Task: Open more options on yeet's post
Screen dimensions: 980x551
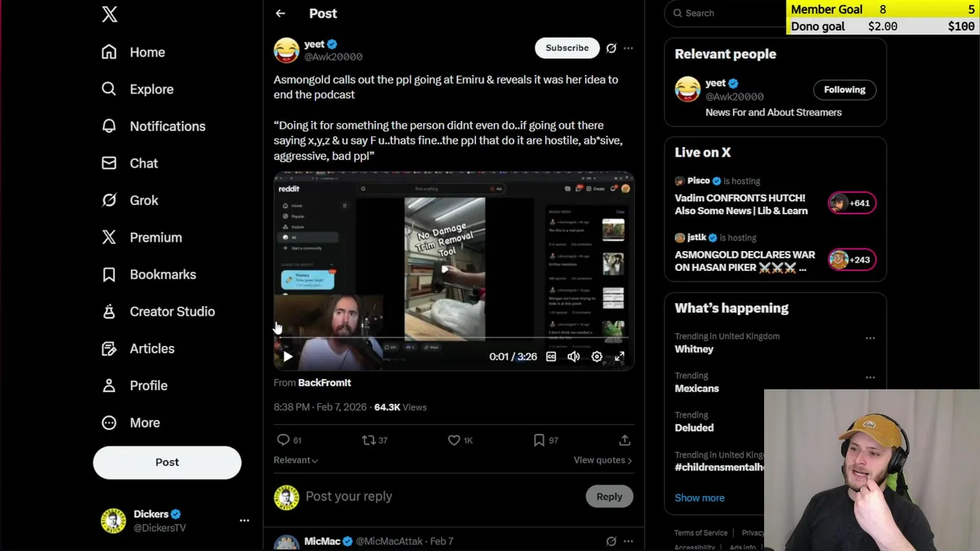Action: pos(628,48)
